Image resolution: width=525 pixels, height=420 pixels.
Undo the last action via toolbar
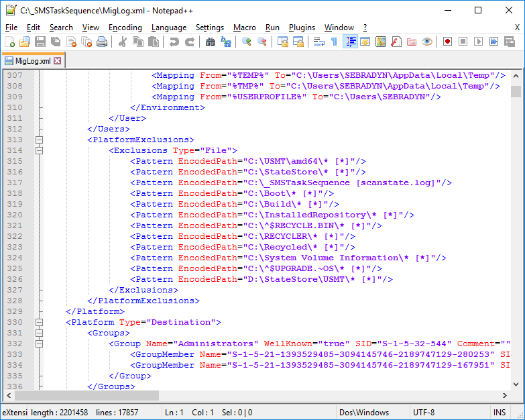click(174, 42)
